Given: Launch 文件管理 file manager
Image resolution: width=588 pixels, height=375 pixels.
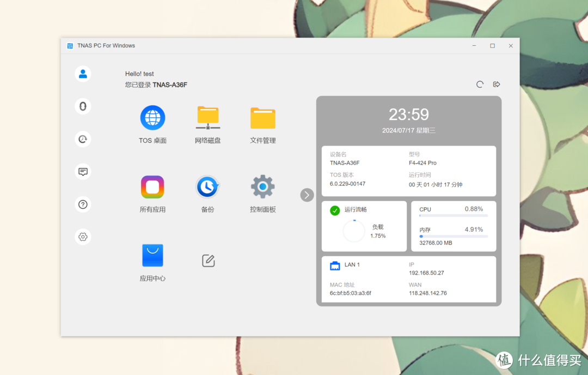Looking at the screenshot, I should pos(262,118).
